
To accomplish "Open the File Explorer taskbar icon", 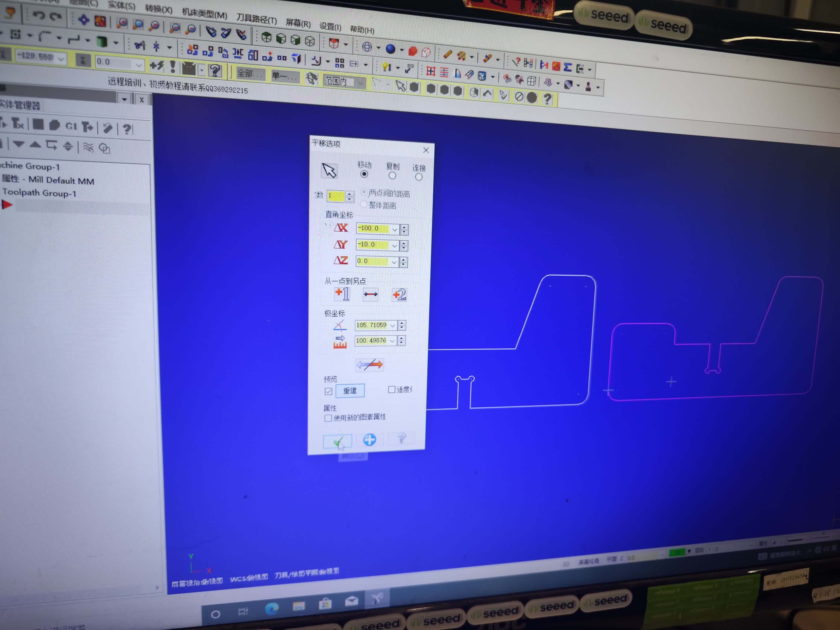I will [x=299, y=606].
